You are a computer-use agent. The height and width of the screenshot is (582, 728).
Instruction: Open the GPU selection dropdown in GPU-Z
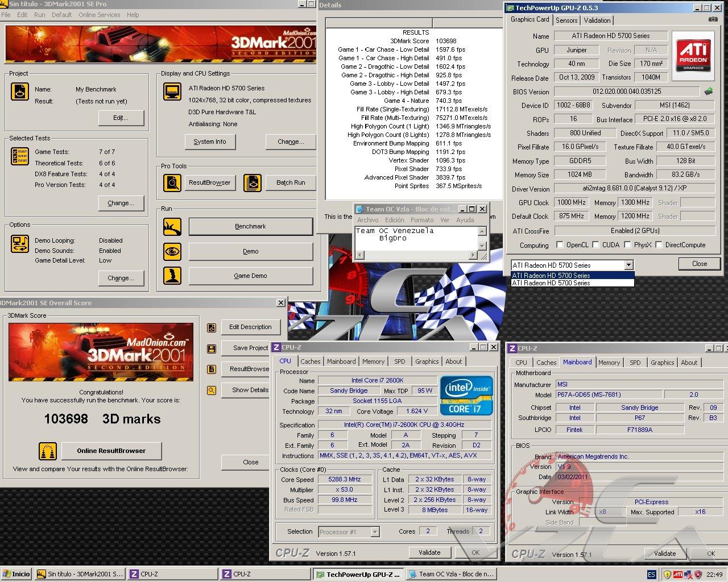628,265
